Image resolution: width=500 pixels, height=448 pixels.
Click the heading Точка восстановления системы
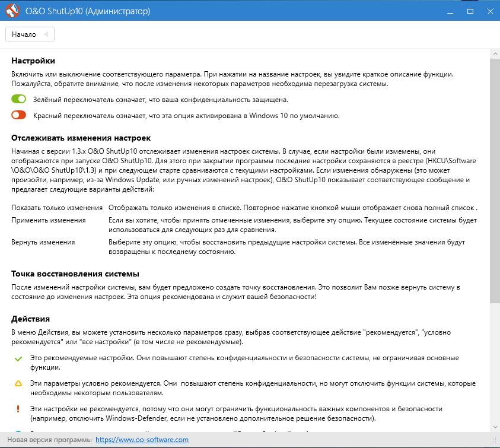[75, 274]
